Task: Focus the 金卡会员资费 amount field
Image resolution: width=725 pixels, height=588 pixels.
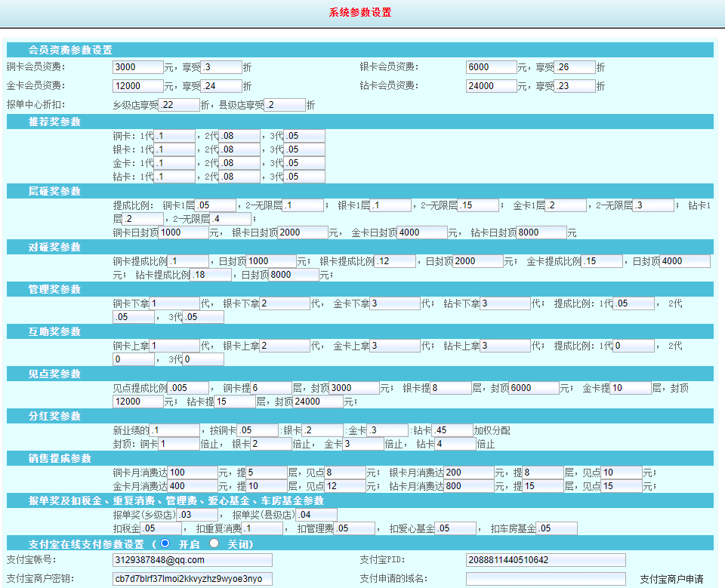Action: (137, 86)
